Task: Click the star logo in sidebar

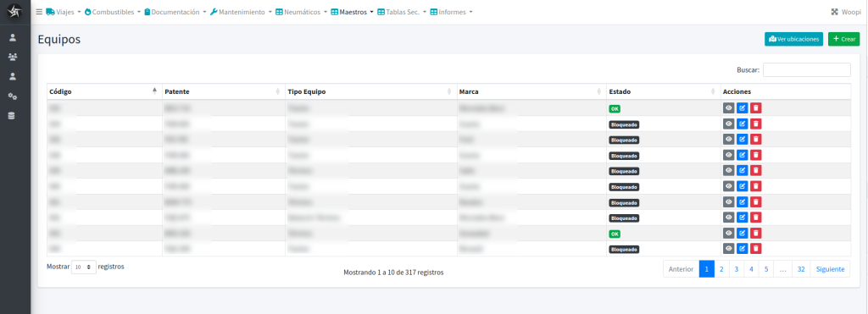Action: 14,12
